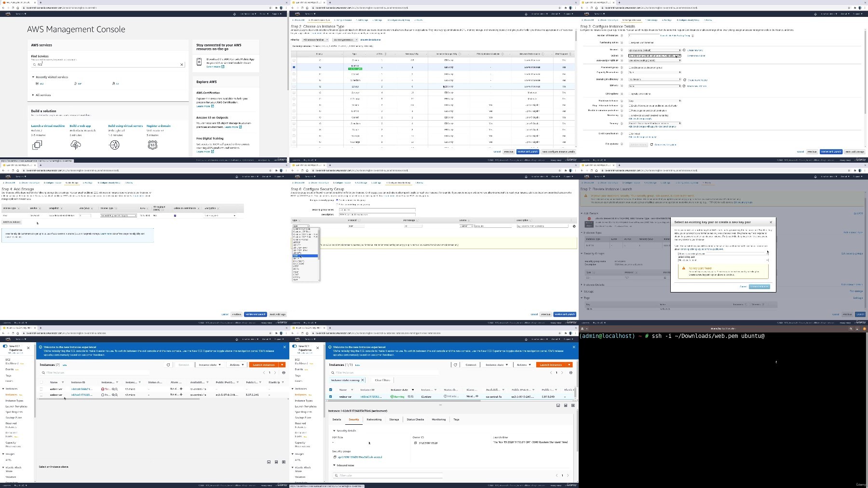Refresh the Instances (2) list

click(168, 364)
